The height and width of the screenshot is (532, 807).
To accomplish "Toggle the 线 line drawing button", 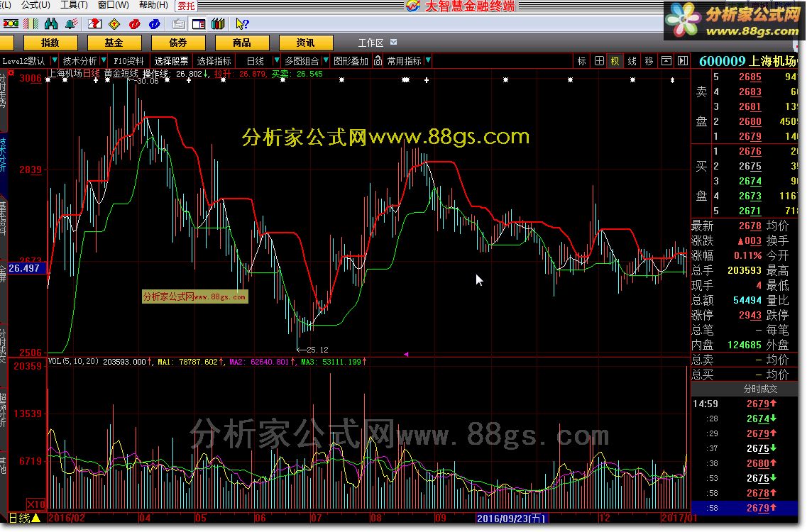I will point(632,61).
